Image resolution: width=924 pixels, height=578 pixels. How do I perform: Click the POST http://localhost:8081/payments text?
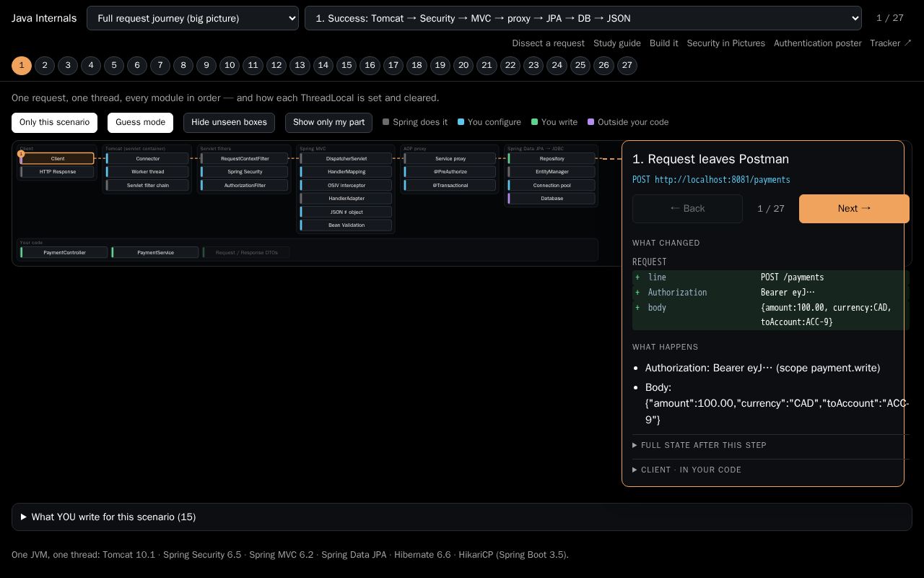(711, 180)
